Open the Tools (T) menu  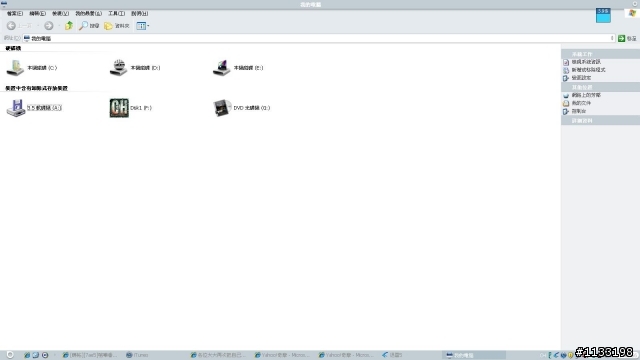[x=116, y=13]
